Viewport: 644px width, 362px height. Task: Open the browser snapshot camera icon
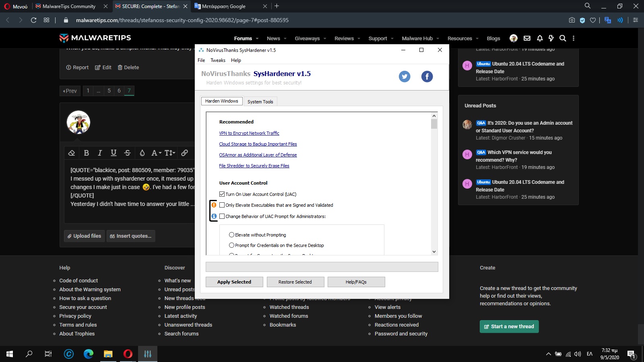coord(572,20)
